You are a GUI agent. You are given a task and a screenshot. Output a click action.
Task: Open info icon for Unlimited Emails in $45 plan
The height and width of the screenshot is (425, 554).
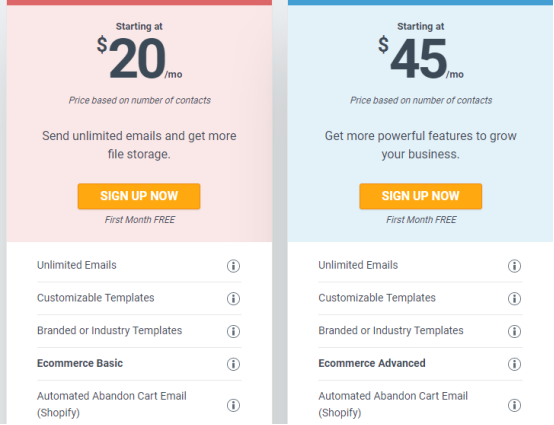tap(514, 266)
